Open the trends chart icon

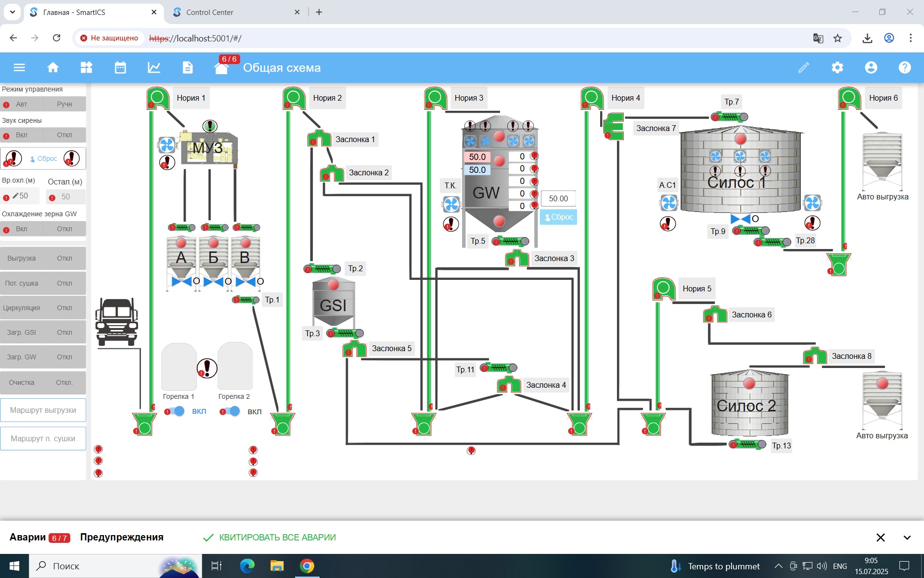154,67
